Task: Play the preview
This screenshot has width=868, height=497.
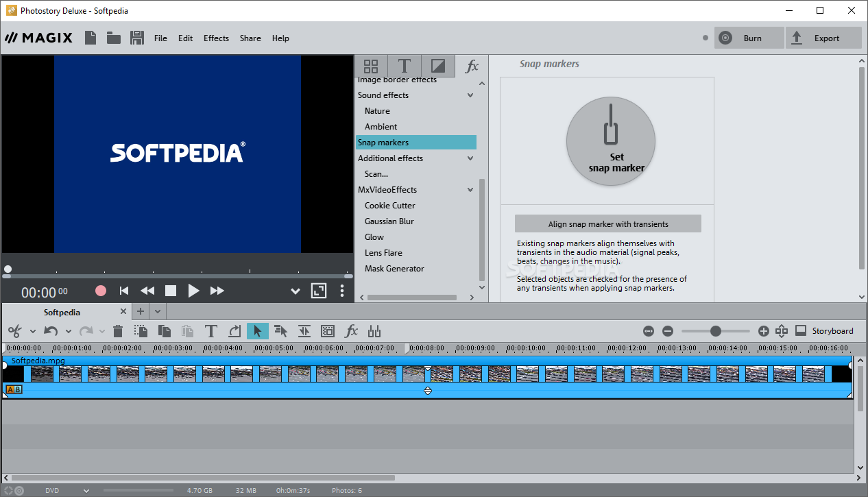Action: (194, 291)
